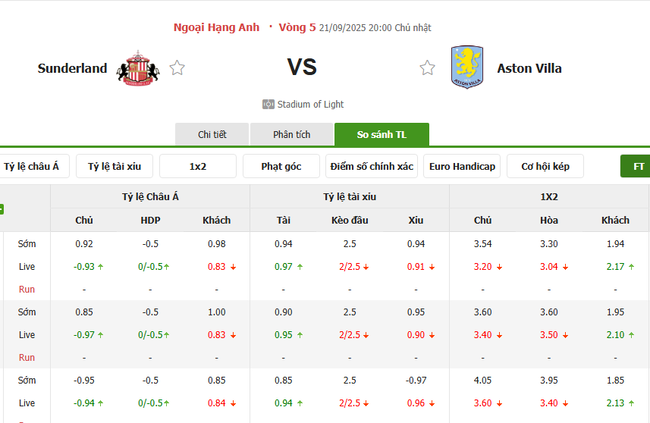The width and height of the screenshot is (650, 423).
Task: Switch to the Chi tiết tab
Action: (x=211, y=135)
